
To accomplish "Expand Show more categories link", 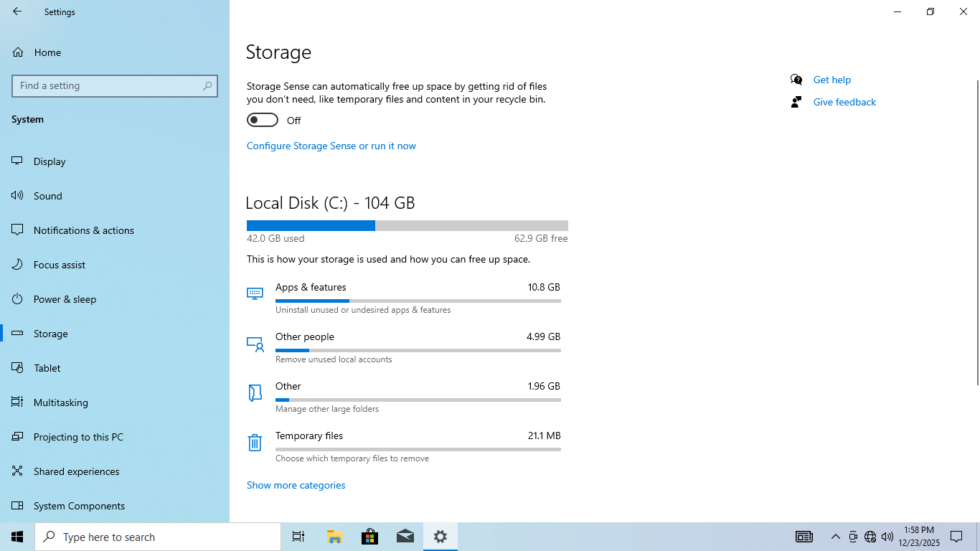I will (296, 485).
